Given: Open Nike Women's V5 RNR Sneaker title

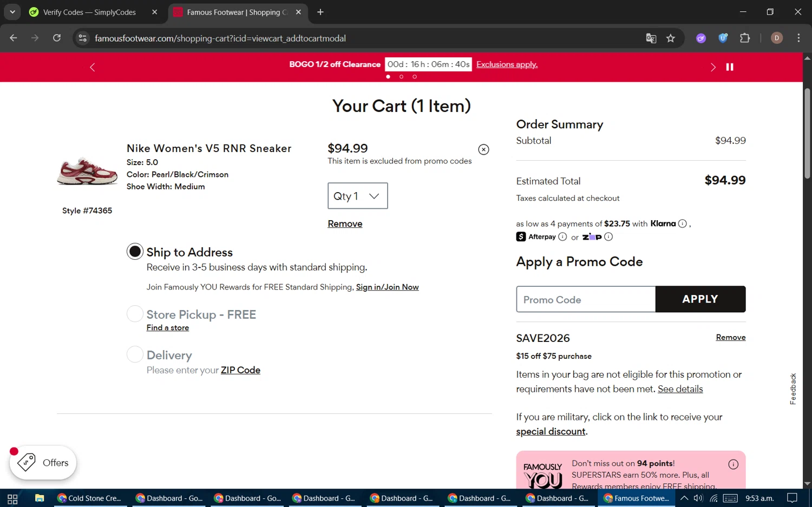Looking at the screenshot, I should pyautogui.click(x=209, y=148).
